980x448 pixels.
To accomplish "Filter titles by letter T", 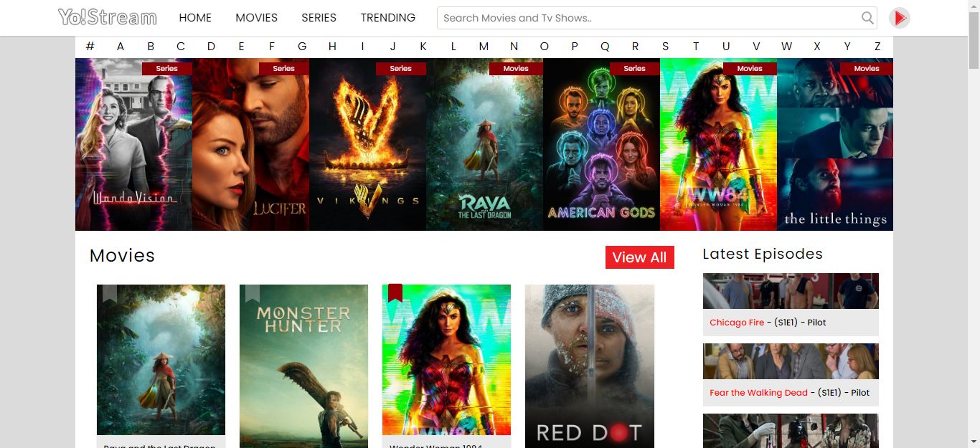I will [696, 47].
